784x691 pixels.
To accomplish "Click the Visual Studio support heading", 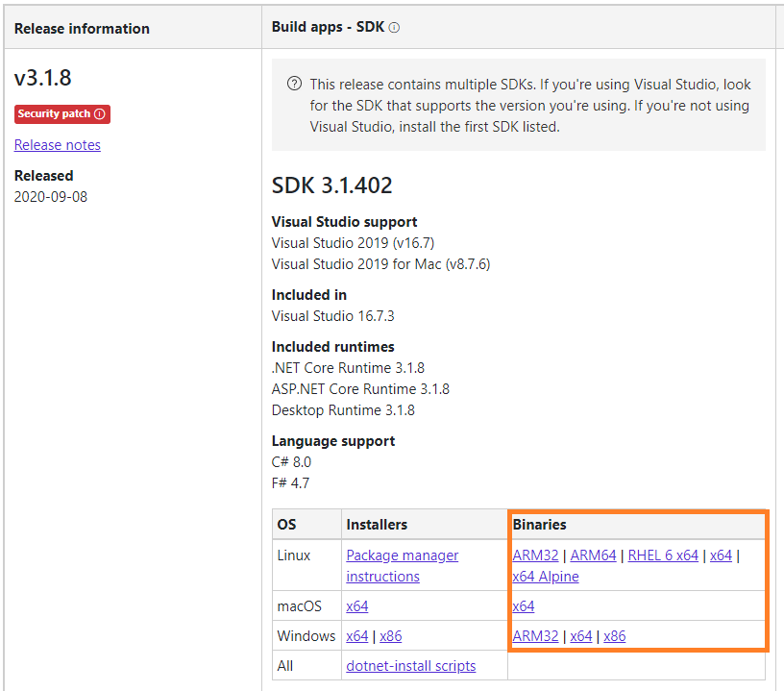I will pyautogui.click(x=345, y=222).
